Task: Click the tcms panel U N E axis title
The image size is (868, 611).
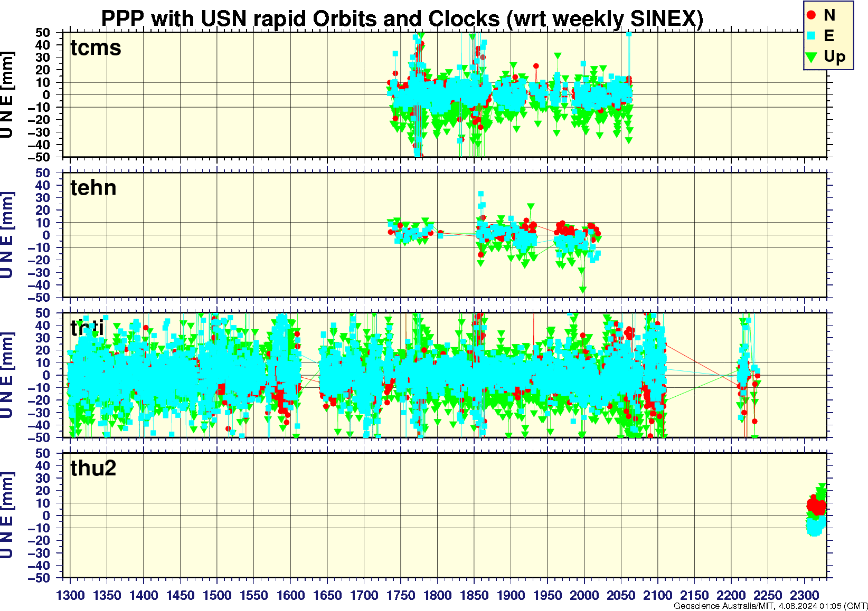Action: pos(7,95)
